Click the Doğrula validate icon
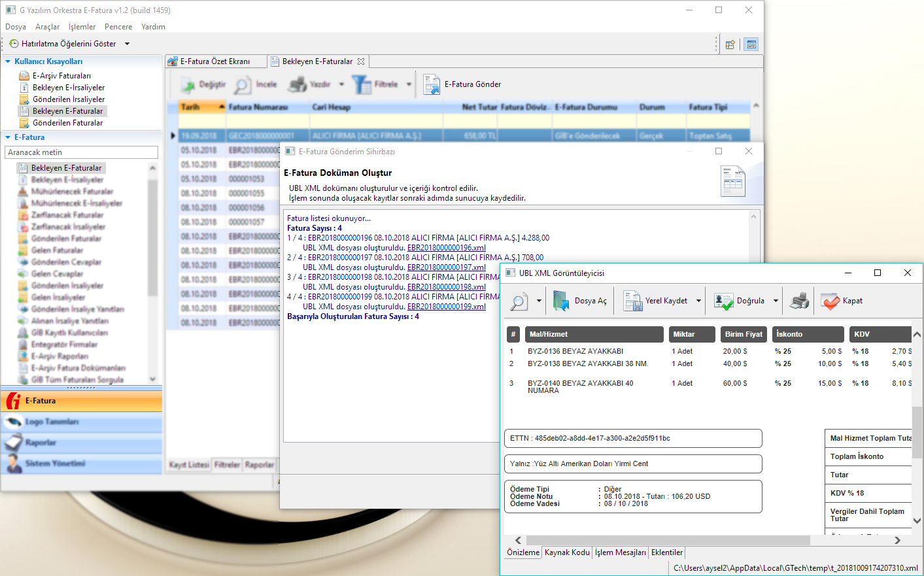This screenshot has width=924, height=576. (x=724, y=301)
